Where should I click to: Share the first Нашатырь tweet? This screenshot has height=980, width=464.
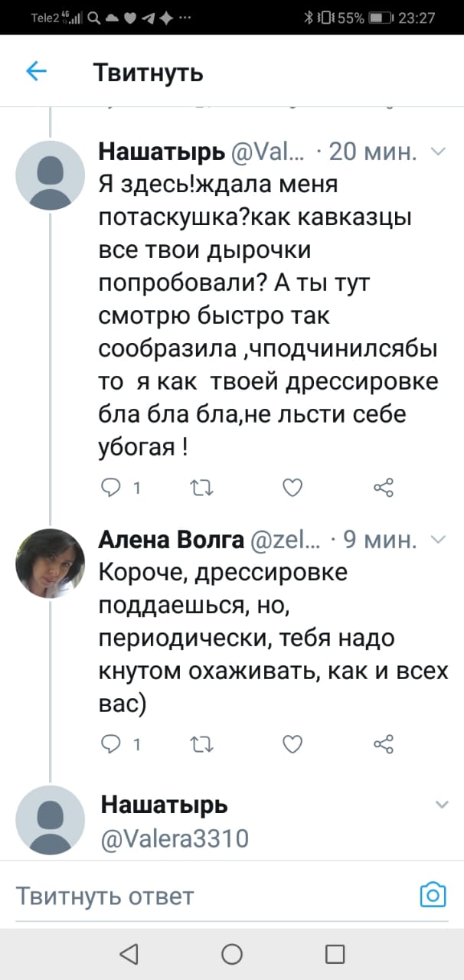click(383, 487)
